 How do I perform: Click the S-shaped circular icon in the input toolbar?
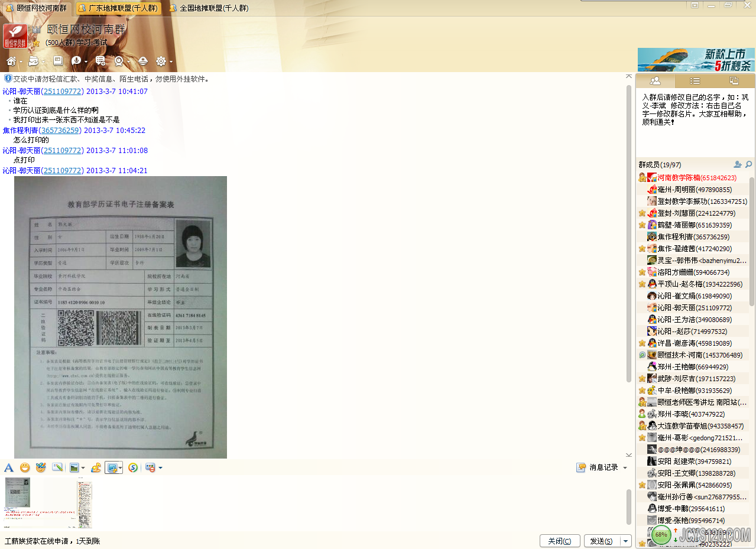click(133, 467)
